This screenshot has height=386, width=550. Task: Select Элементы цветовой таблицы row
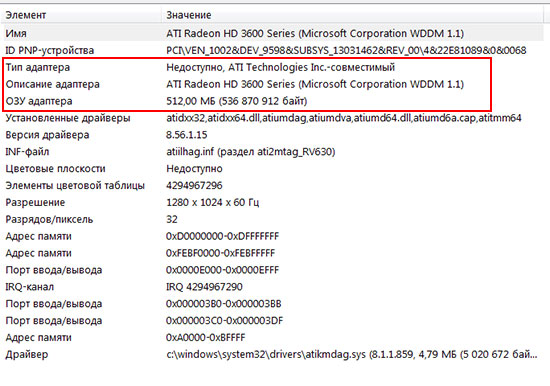[x=75, y=186]
